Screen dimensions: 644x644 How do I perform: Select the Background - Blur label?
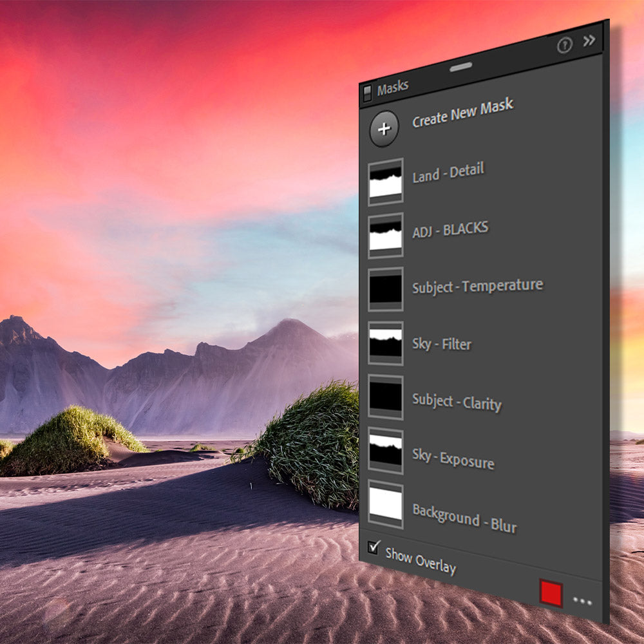(464, 518)
